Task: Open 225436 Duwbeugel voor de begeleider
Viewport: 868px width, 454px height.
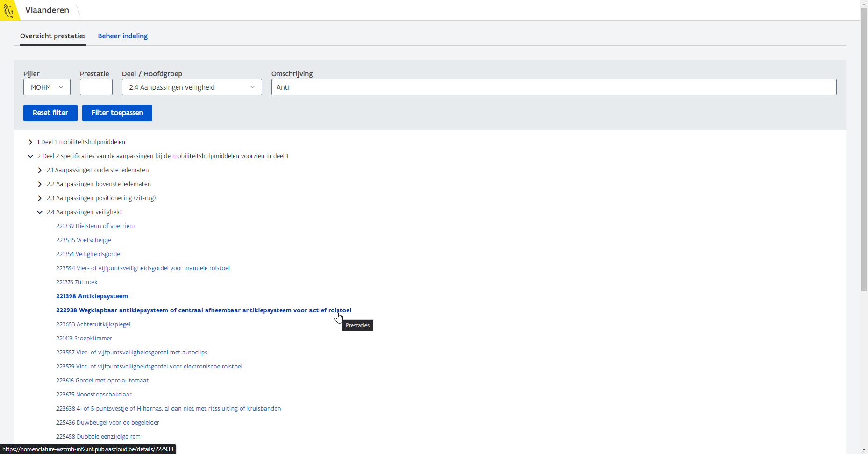Action: tap(107, 423)
